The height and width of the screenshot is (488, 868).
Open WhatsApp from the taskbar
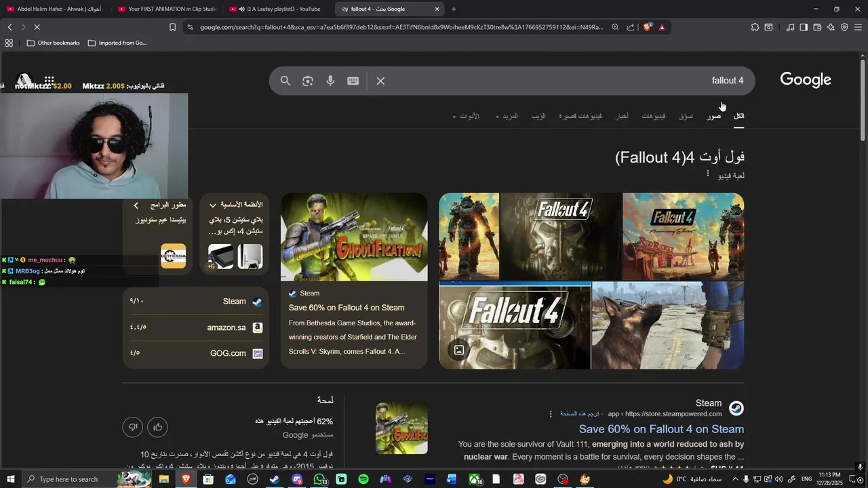point(319,479)
